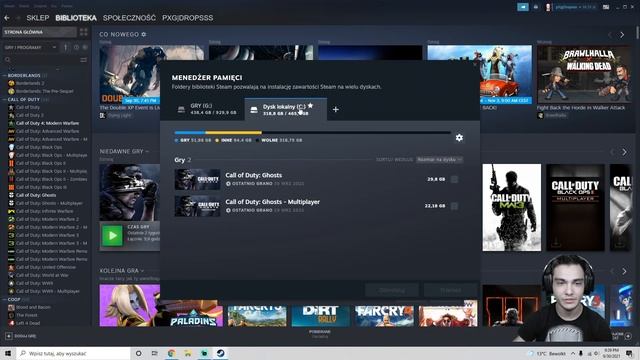Expand the KOLEJNA GRA section dropdown
The height and width of the screenshot is (360, 640).
click(x=142, y=271)
